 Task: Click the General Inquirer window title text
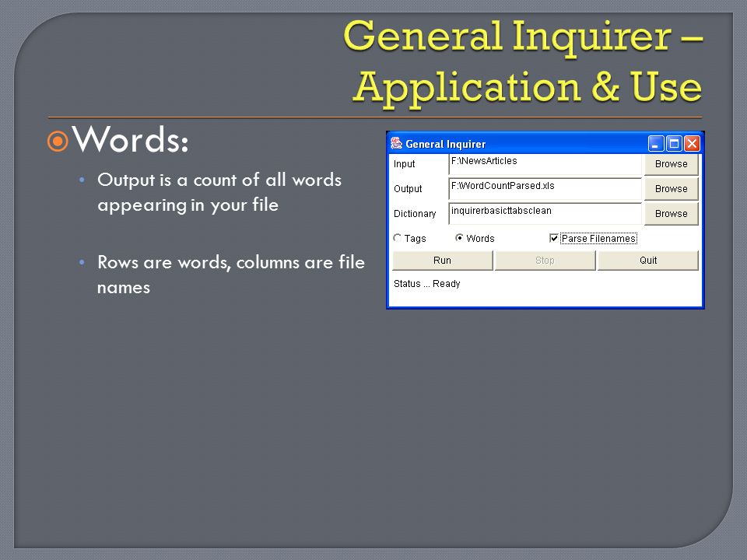tap(445, 145)
